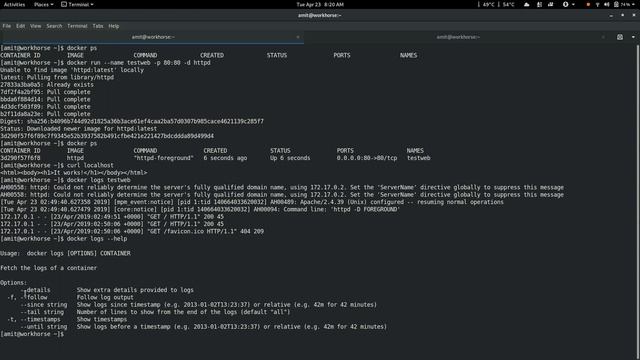Viewport: 640px width, 360px height.
Task: Open the Terminal app menu in top bar
Action: pos(77,4)
